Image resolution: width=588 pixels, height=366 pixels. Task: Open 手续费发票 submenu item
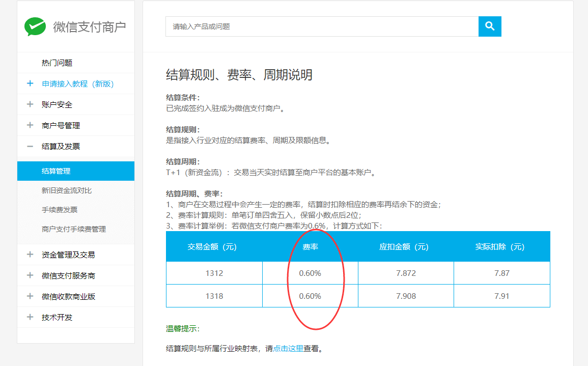[x=60, y=210]
